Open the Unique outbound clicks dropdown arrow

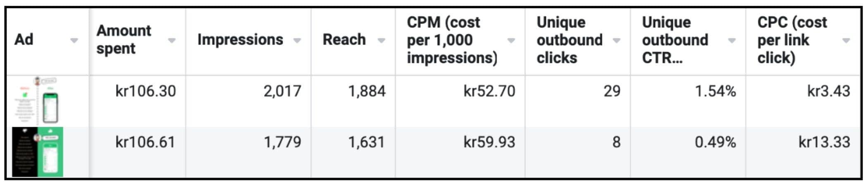click(616, 40)
